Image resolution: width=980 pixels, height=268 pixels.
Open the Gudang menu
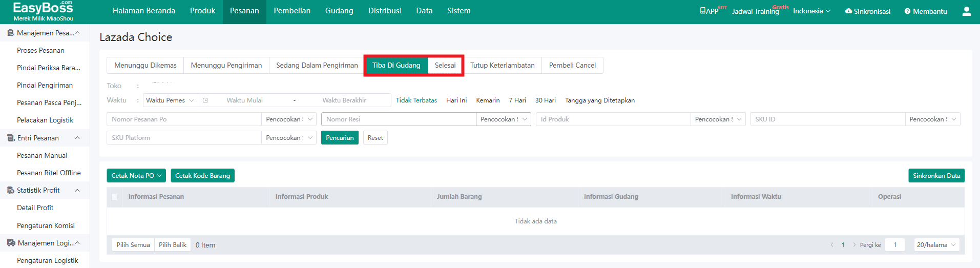(339, 11)
